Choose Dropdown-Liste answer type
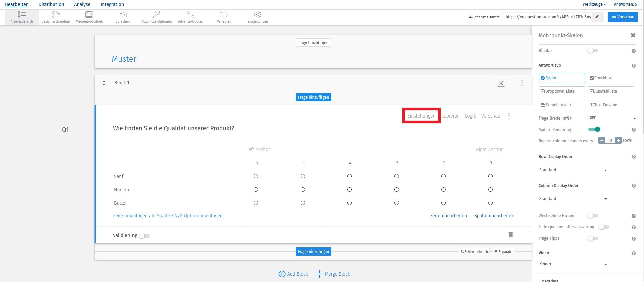Screen dimensions: 644x282 (562, 91)
